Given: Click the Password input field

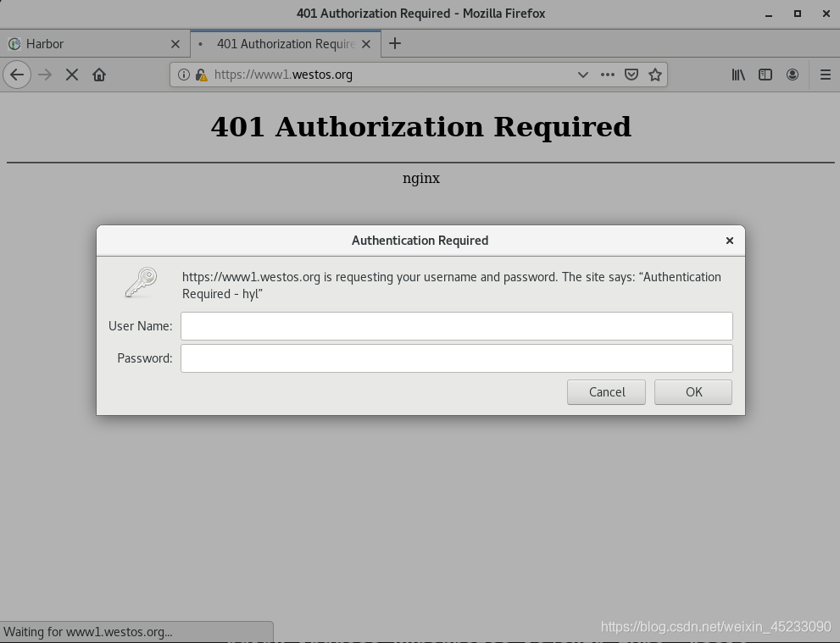Looking at the screenshot, I should (456, 358).
